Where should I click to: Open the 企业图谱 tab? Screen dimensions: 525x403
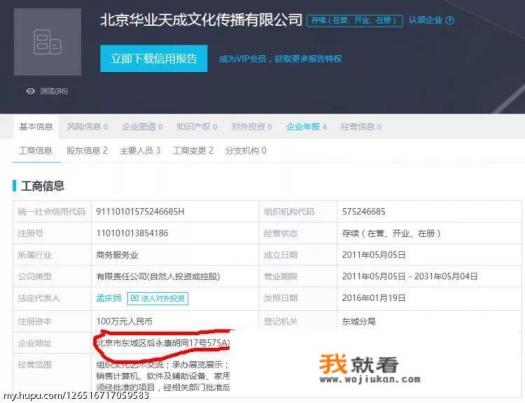(142, 127)
